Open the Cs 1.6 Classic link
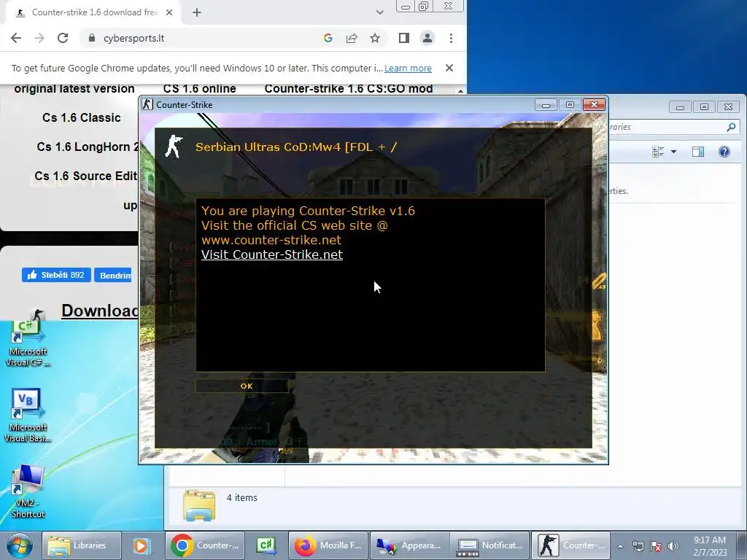The height and width of the screenshot is (560, 747). click(82, 117)
